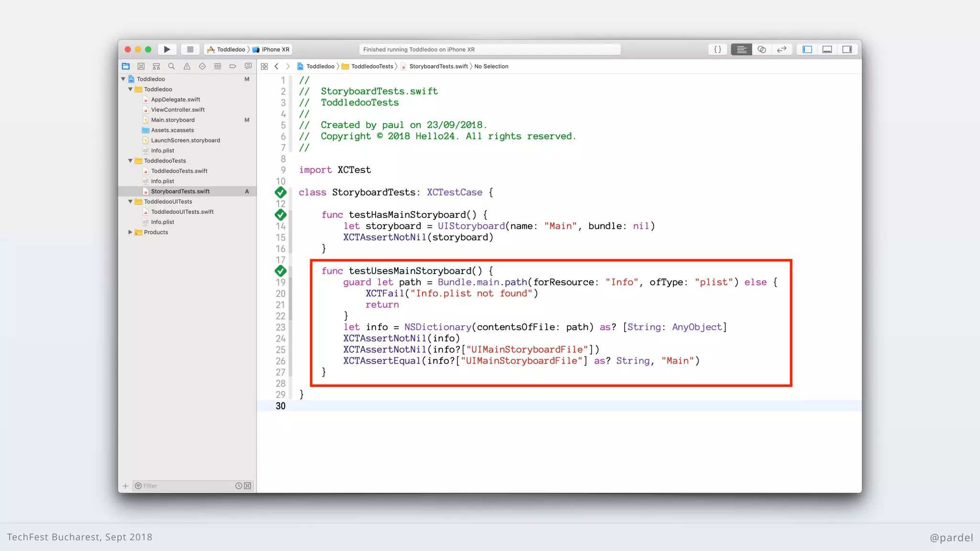
Task: Open the Test navigator diamond icon
Action: [202, 66]
